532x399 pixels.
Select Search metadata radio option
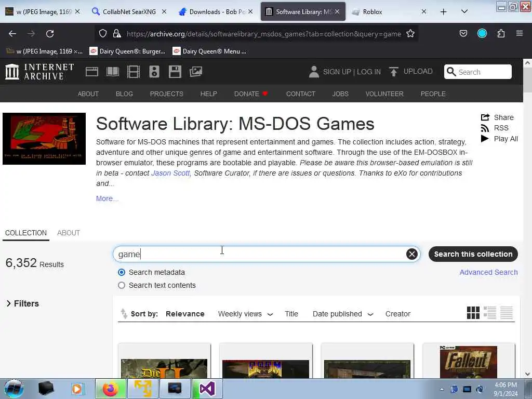(x=122, y=272)
